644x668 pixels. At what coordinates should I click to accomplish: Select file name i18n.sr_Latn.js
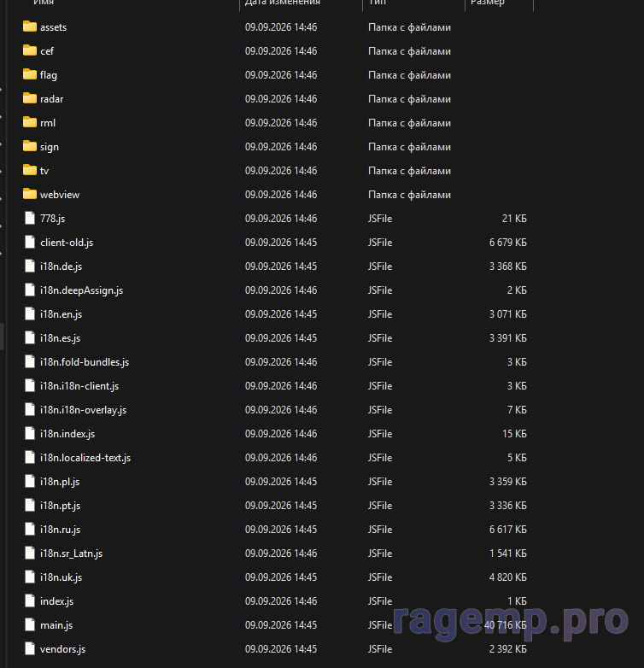[x=72, y=554]
